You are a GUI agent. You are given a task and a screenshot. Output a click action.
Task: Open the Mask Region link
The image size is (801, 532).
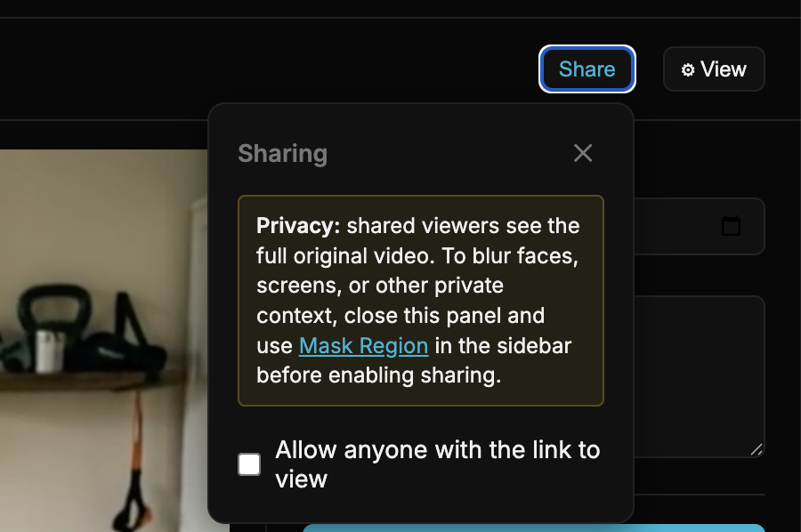(363, 346)
